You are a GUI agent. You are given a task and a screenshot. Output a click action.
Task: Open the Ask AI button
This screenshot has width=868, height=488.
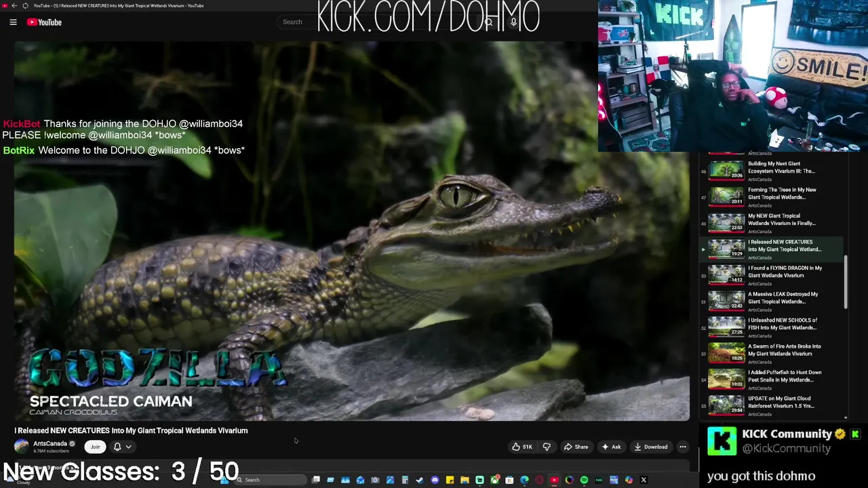610,447
